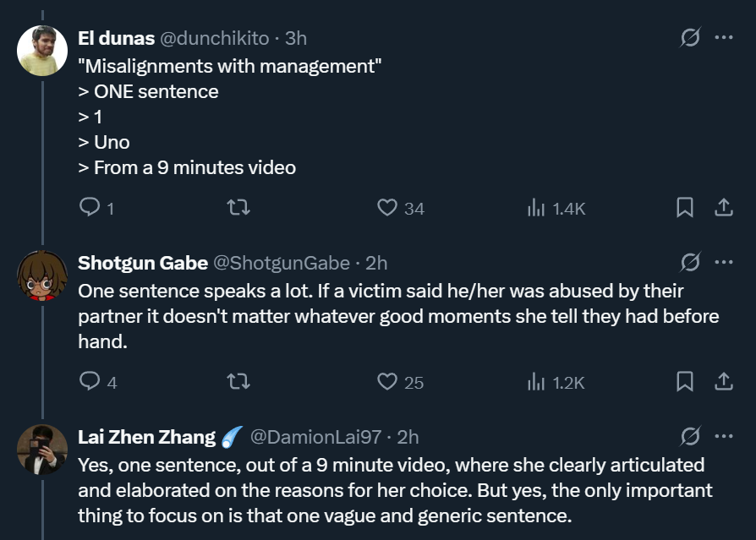Repost El dunas's tweet
This screenshot has height=540, width=756.
tap(238, 208)
